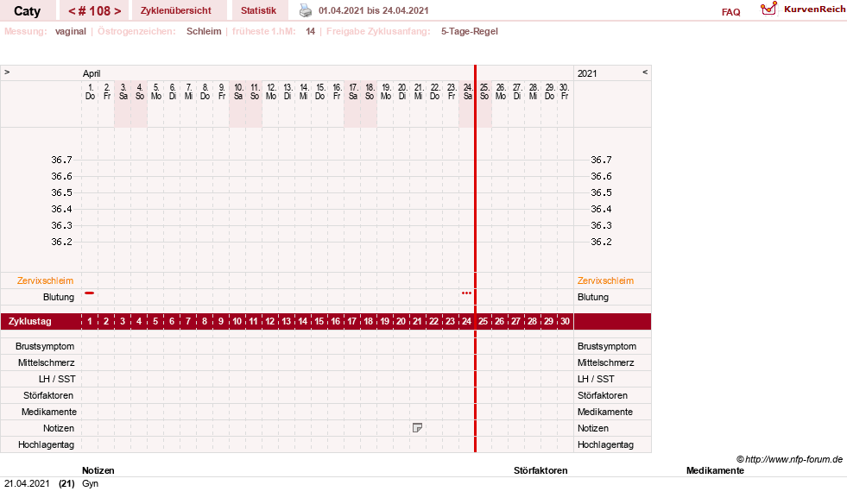Click the date header '25. So'

coord(484,91)
